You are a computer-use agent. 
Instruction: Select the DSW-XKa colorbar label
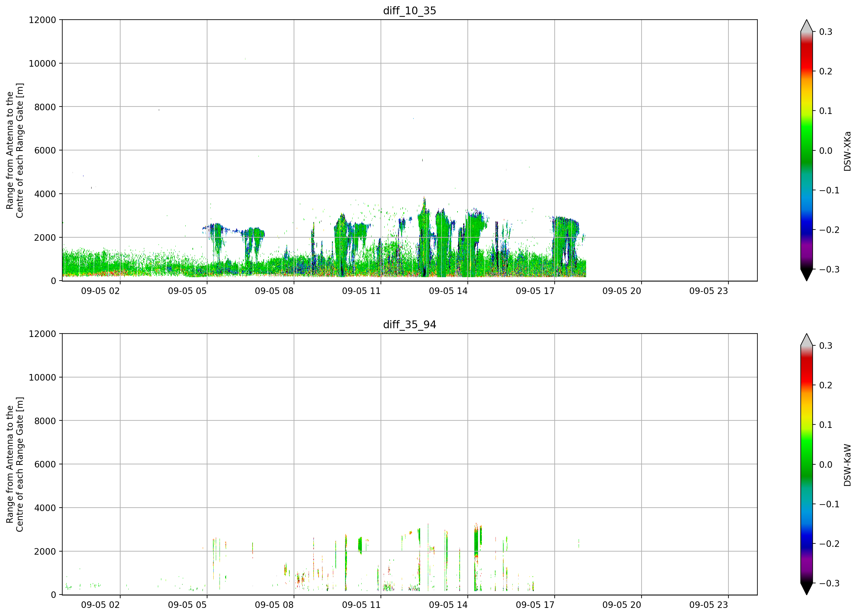(847, 151)
